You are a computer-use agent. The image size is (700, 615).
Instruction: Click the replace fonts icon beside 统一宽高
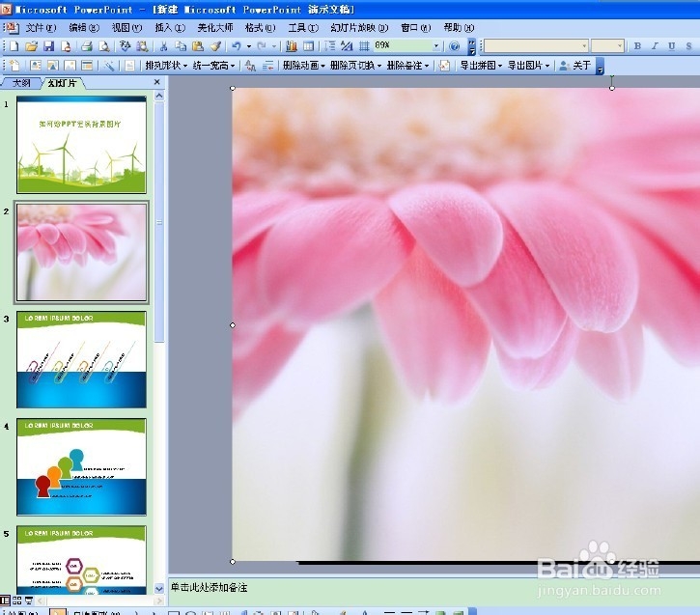pyautogui.click(x=250, y=66)
